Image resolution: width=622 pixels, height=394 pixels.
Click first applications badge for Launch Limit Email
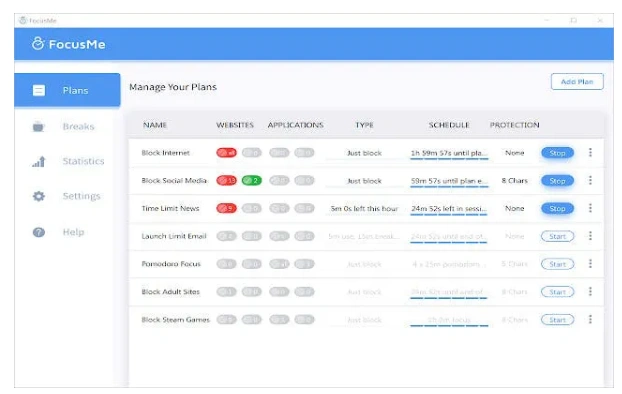[x=279, y=236]
